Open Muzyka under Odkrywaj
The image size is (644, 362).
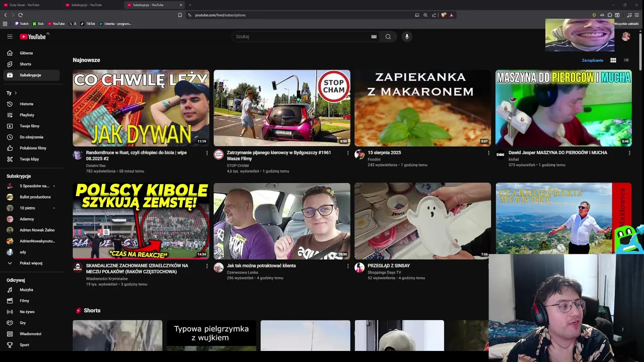click(x=32, y=290)
